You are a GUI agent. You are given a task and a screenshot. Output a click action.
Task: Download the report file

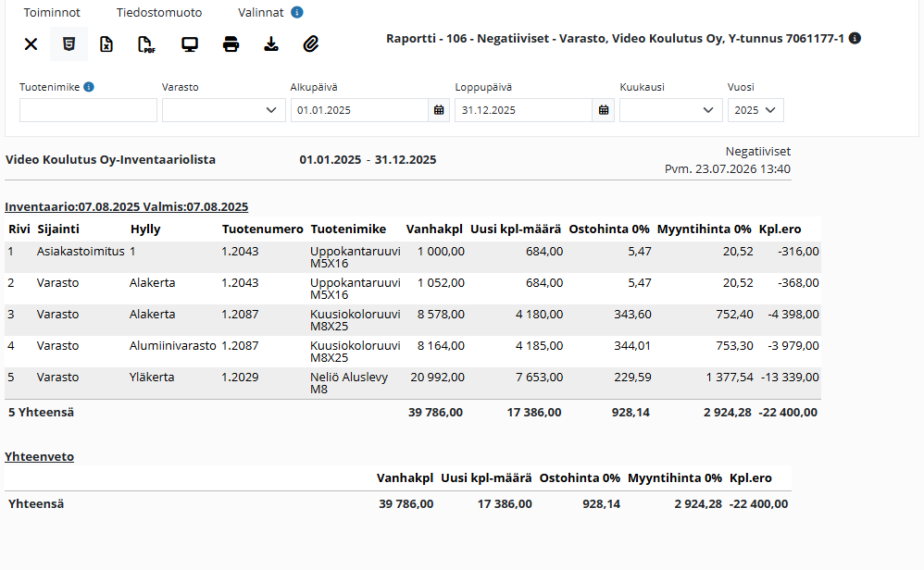271,44
